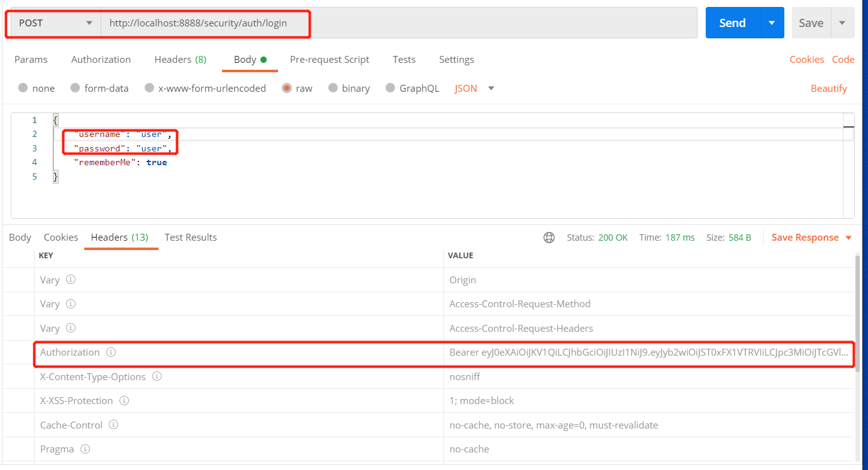Viewport: 868px width, 470px height.
Task: Select the binary body radio option
Action: (x=333, y=88)
